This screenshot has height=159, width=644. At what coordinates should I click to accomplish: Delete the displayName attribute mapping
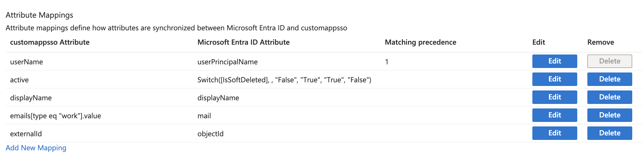point(610,97)
